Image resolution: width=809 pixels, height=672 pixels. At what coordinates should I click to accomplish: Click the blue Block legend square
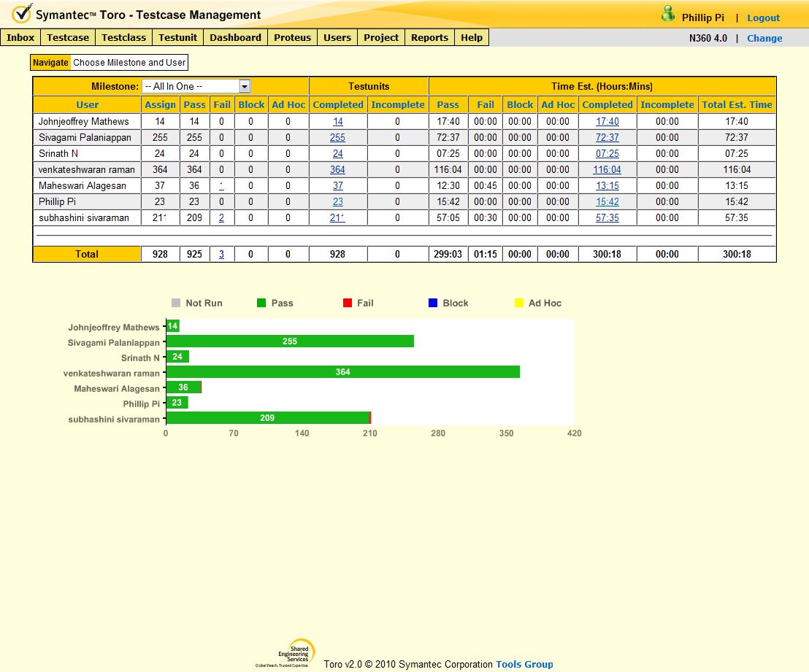pos(432,303)
